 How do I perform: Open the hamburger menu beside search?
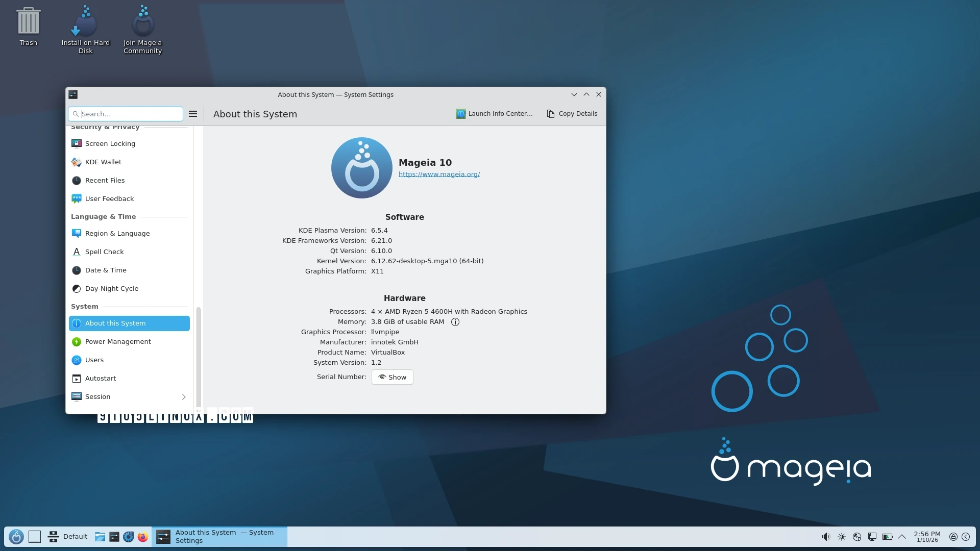(192, 114)
